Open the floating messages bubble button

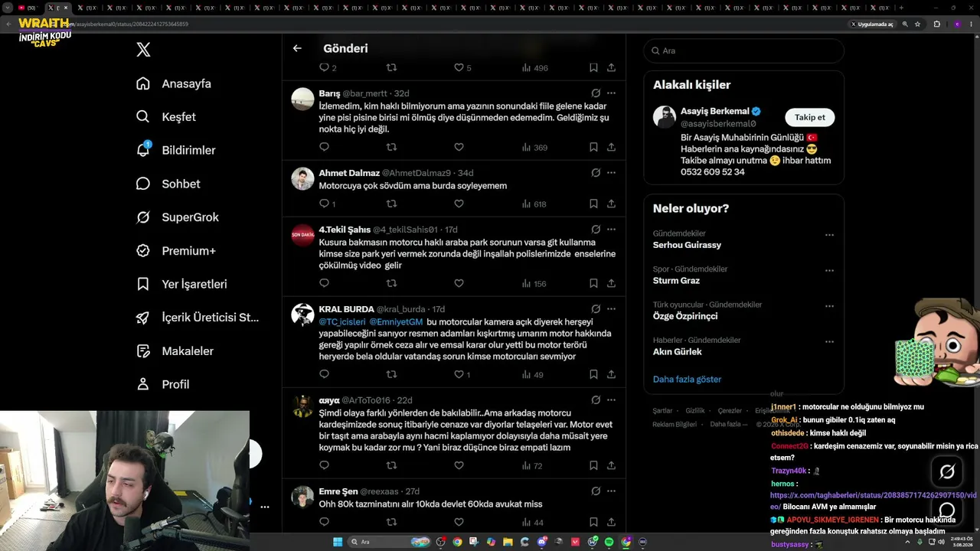click(x=947, y=510)
